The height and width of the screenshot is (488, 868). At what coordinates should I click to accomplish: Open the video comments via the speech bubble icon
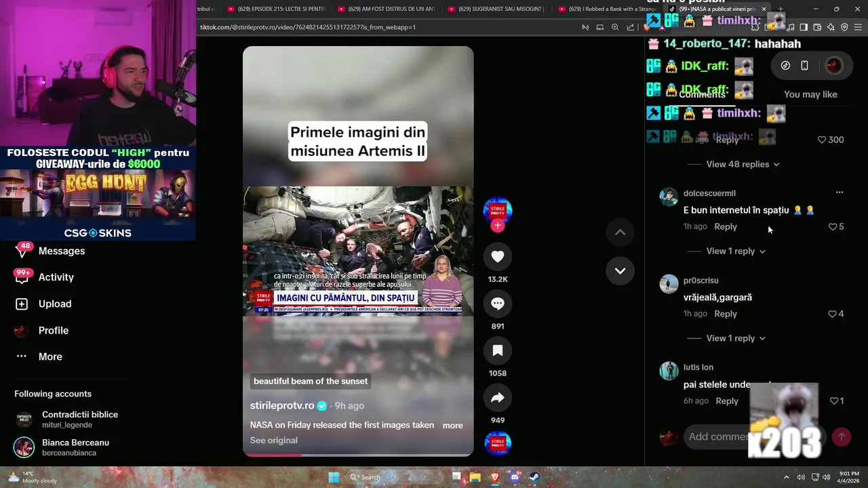[x=498, y=304]
